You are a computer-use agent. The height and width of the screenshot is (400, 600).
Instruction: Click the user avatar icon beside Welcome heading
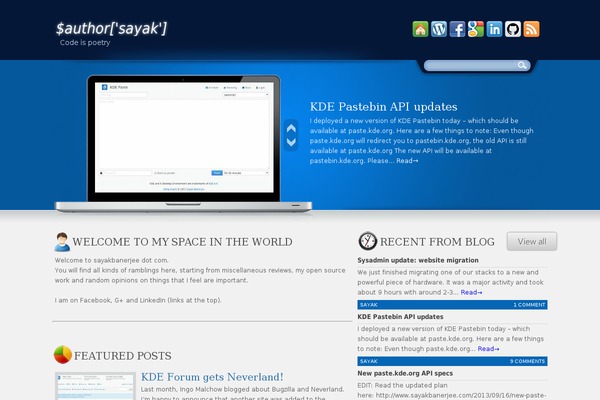(62, 242)
